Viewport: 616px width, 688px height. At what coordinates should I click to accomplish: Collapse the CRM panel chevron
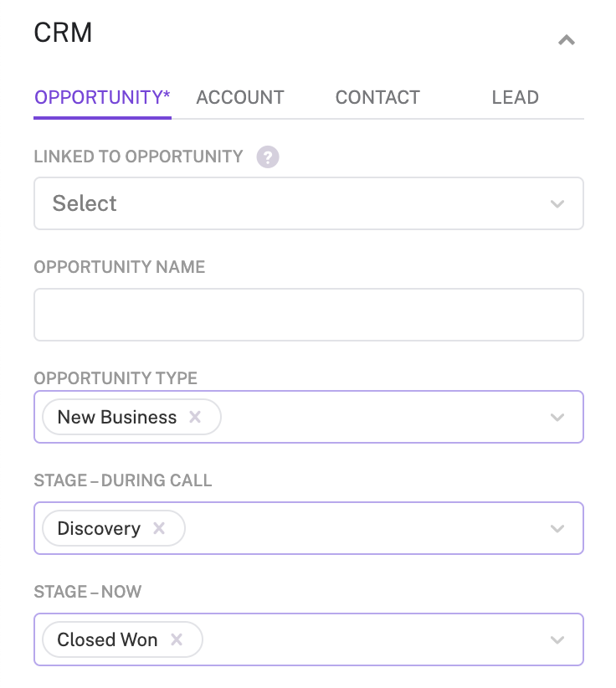coord(567,39)
